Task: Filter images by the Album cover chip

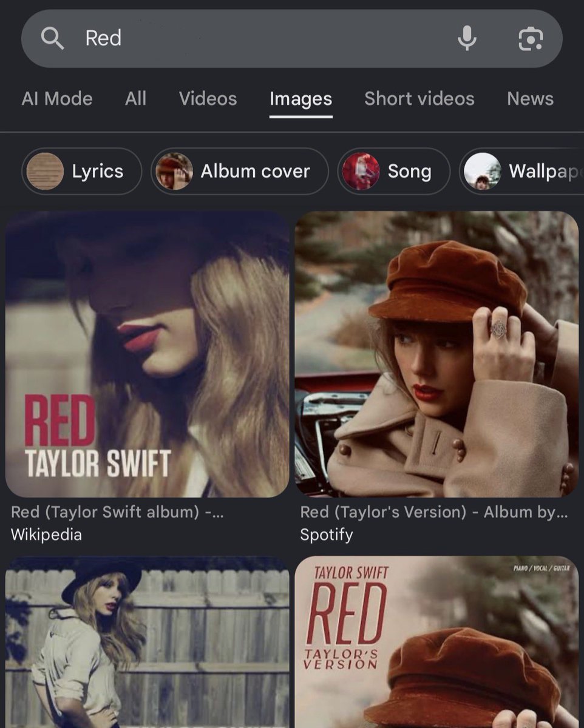Action: (x=239, y=172)
